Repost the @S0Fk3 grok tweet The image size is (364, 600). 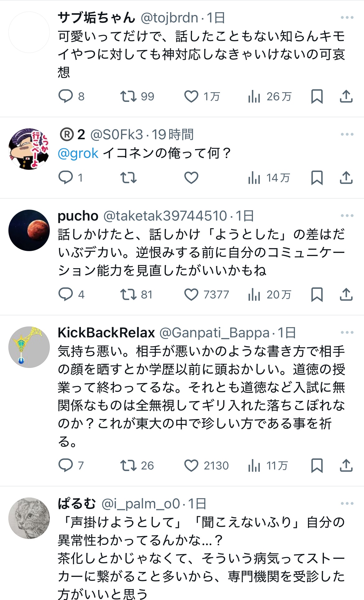click(128, 178)
